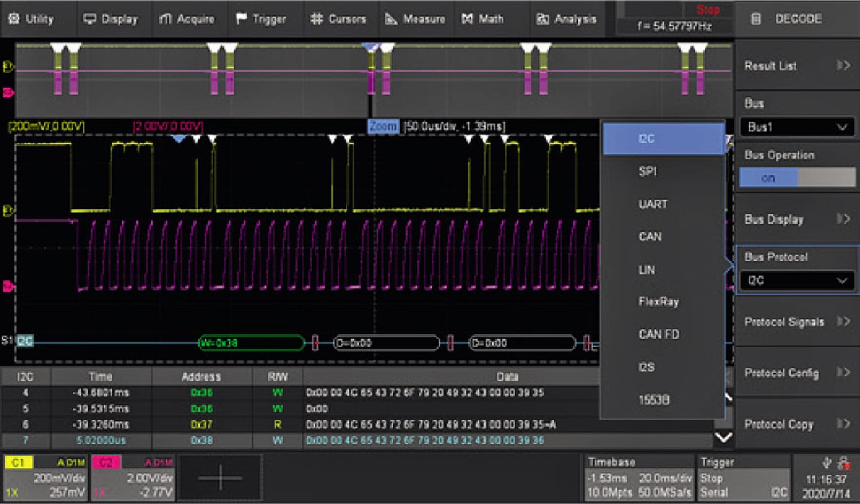Select the yellow C1 channel button
Screen dimensions: 860x504
(19, 461)
